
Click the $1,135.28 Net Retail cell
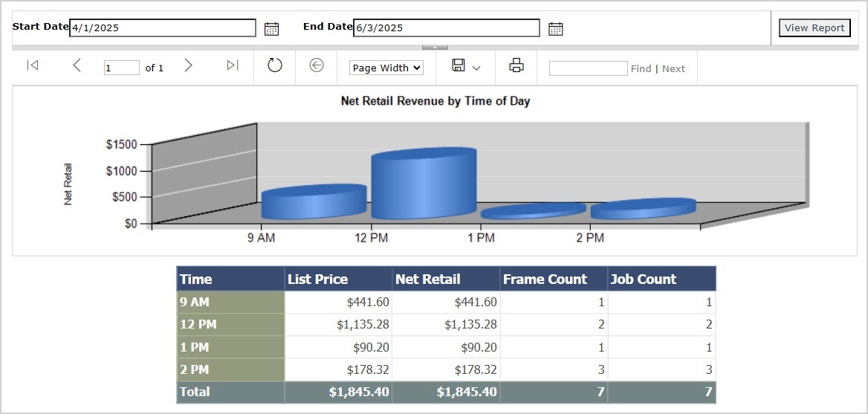click(446, 325)
